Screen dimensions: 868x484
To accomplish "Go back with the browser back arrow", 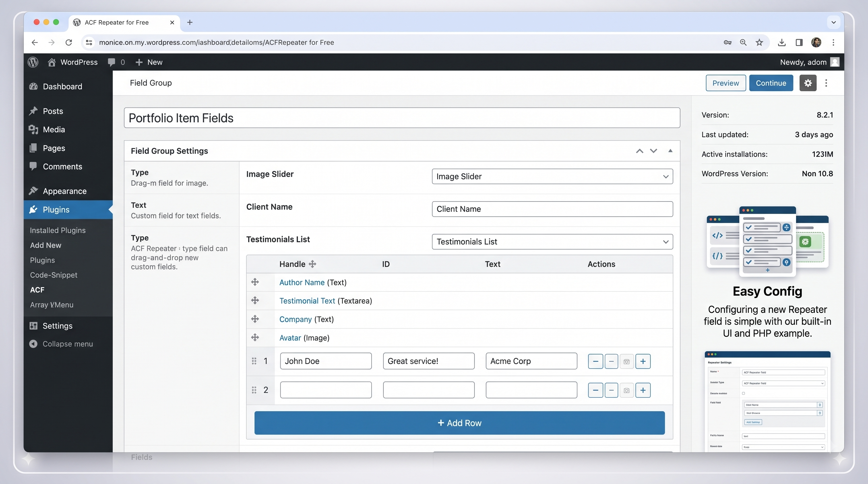I will (35, 43).
